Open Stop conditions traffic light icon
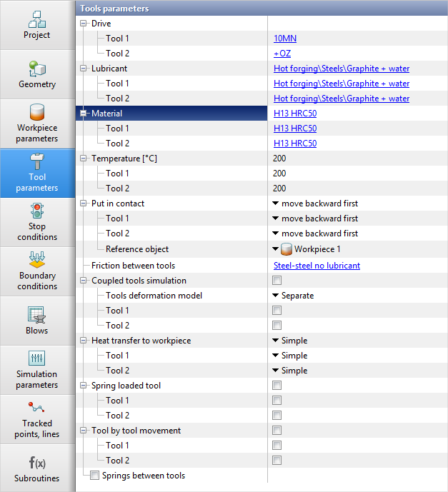This screenshot has height=492, width=448. click(37, 211)
